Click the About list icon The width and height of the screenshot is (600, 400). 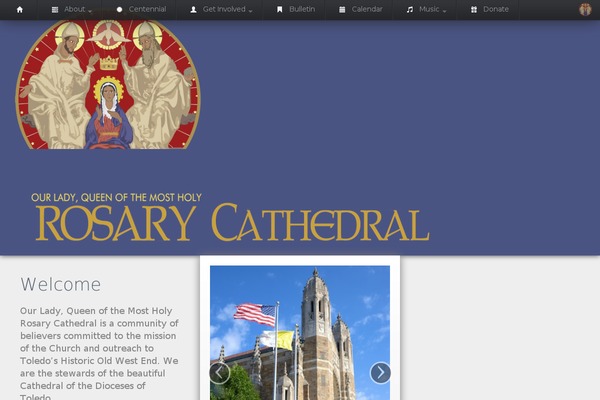point(55,10)
